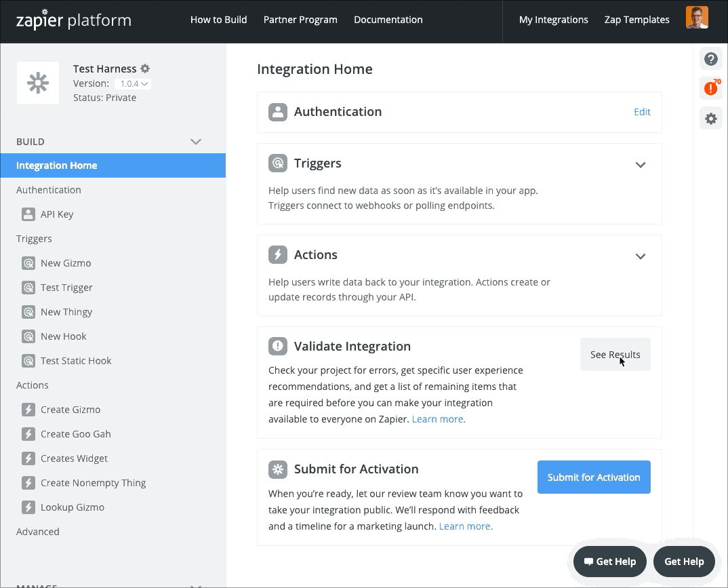Expand the Actions panel chevron
Image resolution: width=728 pixels, height=588 pixels.
pyautogui.click(x=641, y=256)
